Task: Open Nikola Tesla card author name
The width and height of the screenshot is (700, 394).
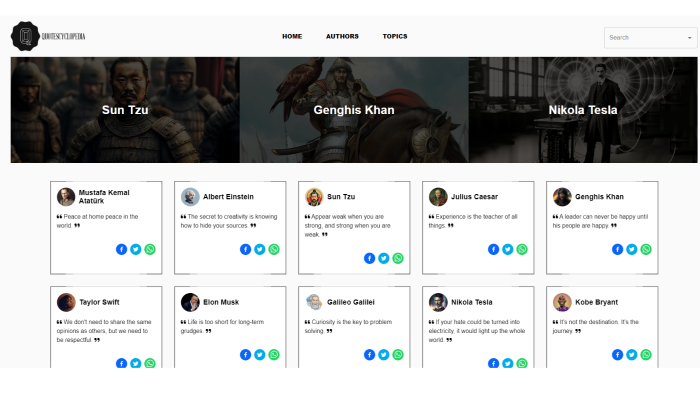Action: pyautogui.click(x=471, y=302)
